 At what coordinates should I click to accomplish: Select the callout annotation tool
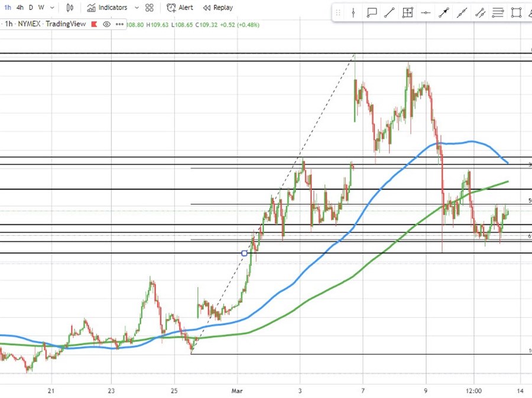click(372, 12)
